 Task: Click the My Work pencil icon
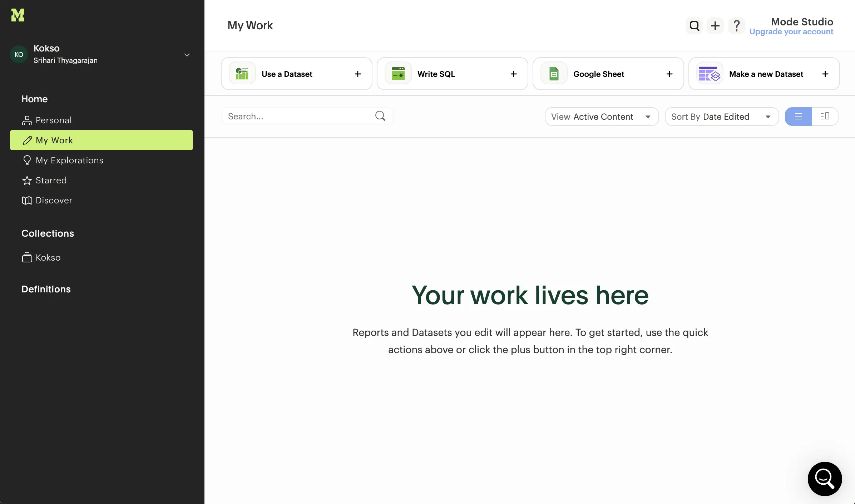[x=27, y=140]
